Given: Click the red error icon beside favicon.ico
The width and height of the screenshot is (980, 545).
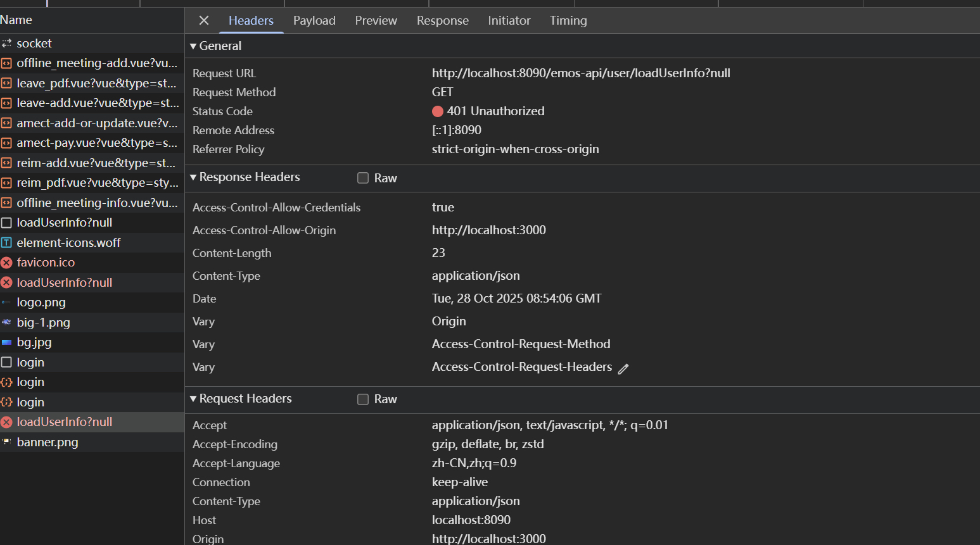Looking at the screenshot, I should coord(6,263).
